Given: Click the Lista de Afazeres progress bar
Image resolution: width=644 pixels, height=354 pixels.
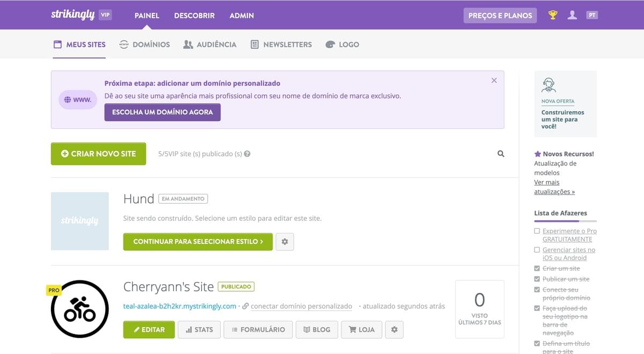Looking at the screenshot, I should click(566, 221).
